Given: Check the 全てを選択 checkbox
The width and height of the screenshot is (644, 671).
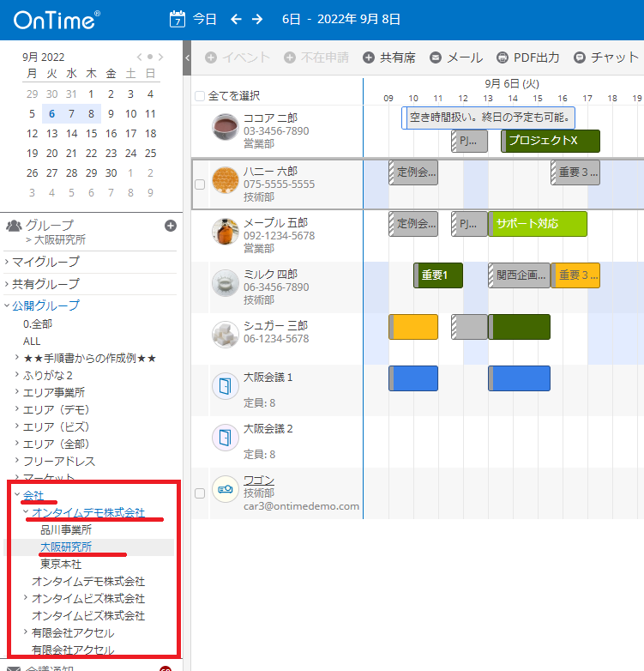Looking at the screenshot, I should pyautogui.click(x=200, y=96).
